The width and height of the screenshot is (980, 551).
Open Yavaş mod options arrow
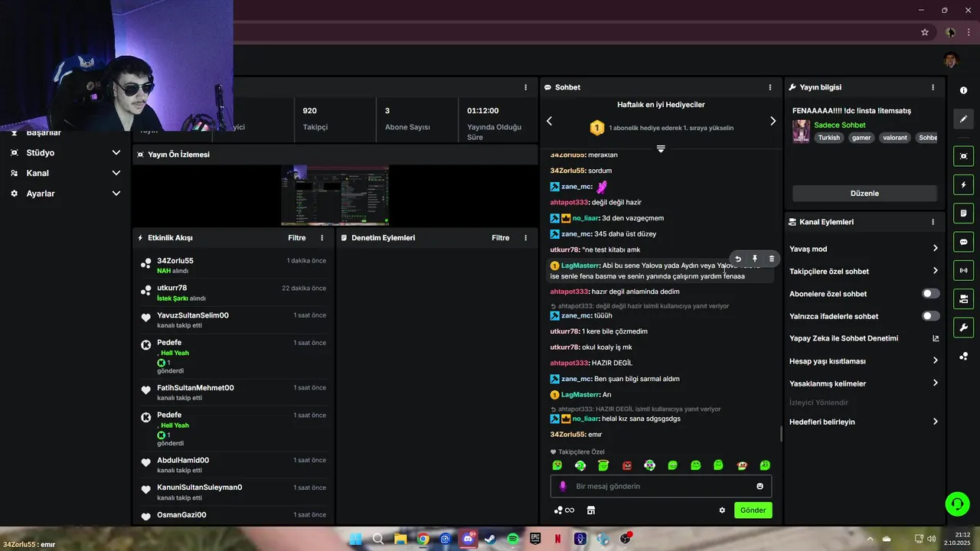pyautogui.click(x=936, y=249)
